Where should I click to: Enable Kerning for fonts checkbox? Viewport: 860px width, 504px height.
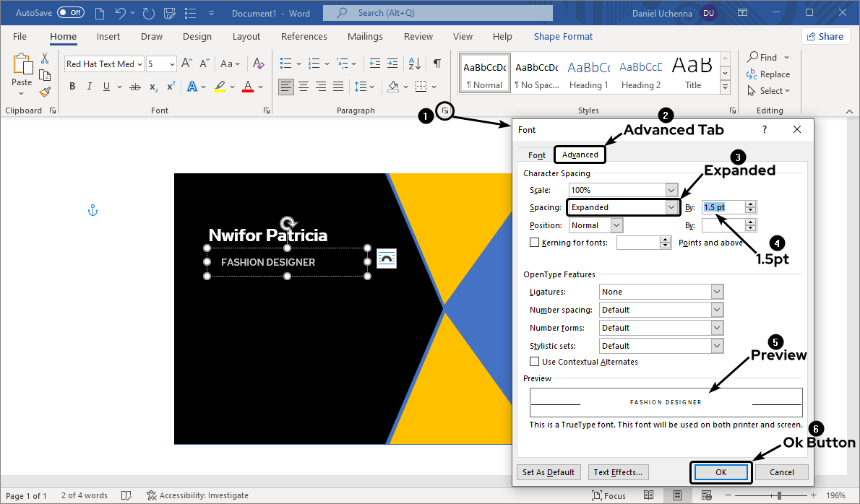[535, 243]
